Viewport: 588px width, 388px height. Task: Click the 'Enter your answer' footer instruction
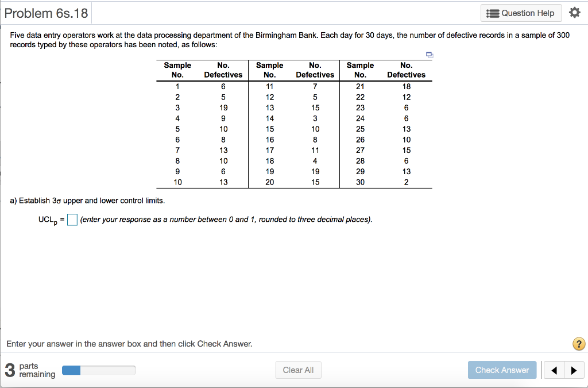pos(129,344)
